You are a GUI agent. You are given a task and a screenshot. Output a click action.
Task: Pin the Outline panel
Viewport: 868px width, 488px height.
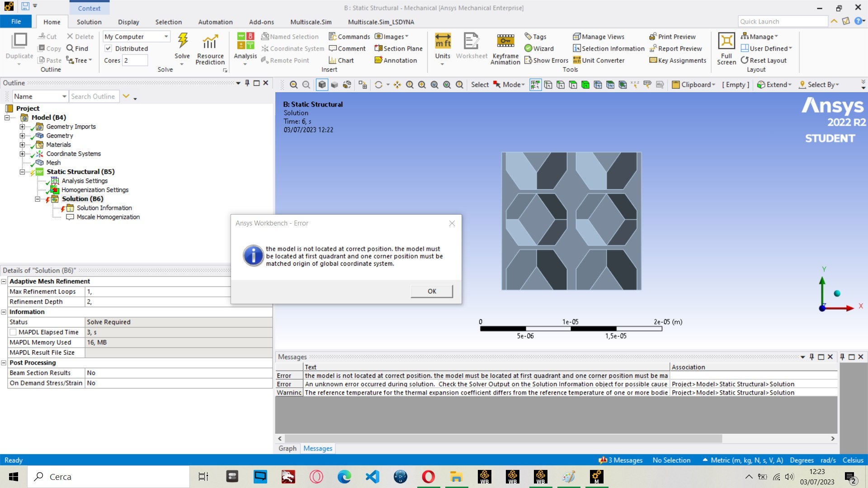(x=247, y=83)
